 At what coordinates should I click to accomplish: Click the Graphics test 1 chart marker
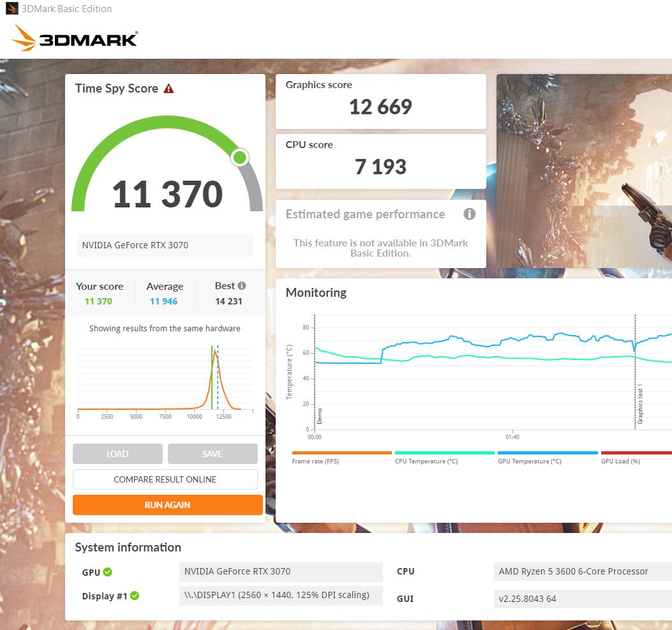[x=640, y=404]
